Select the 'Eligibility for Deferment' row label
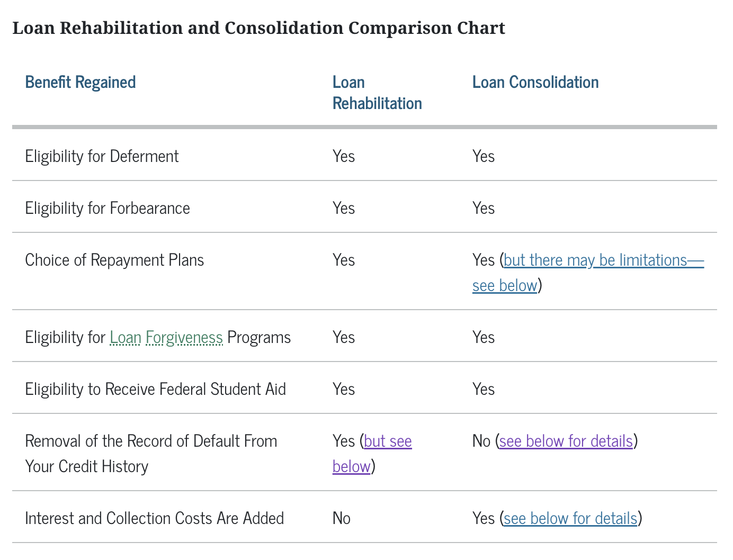733x560 pixels. 102,157
